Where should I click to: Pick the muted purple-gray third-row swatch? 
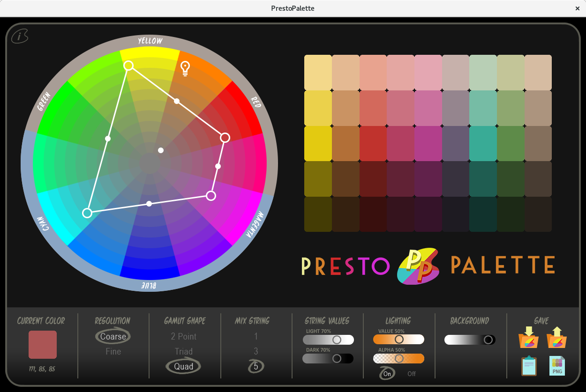[x=456, y=143]
